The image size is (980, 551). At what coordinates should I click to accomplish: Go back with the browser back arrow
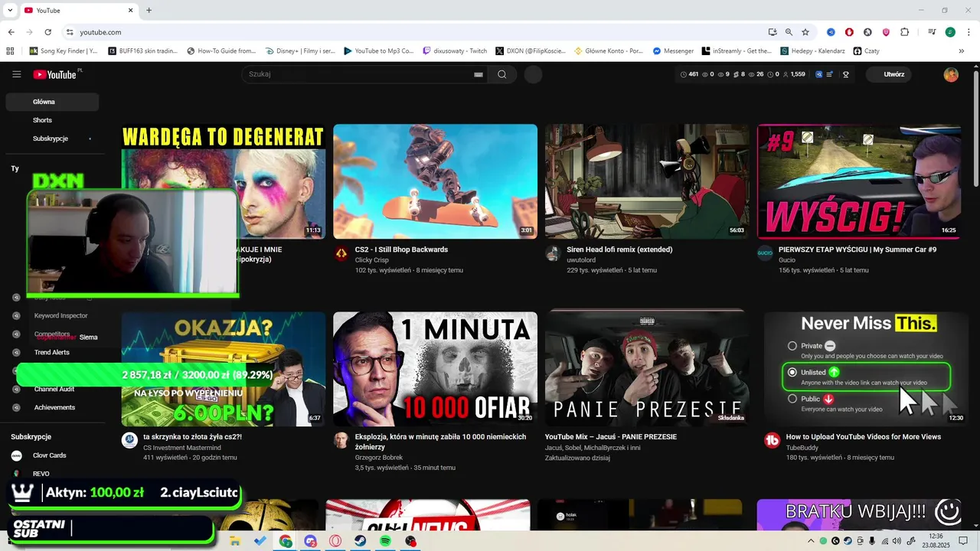point(11,32)
